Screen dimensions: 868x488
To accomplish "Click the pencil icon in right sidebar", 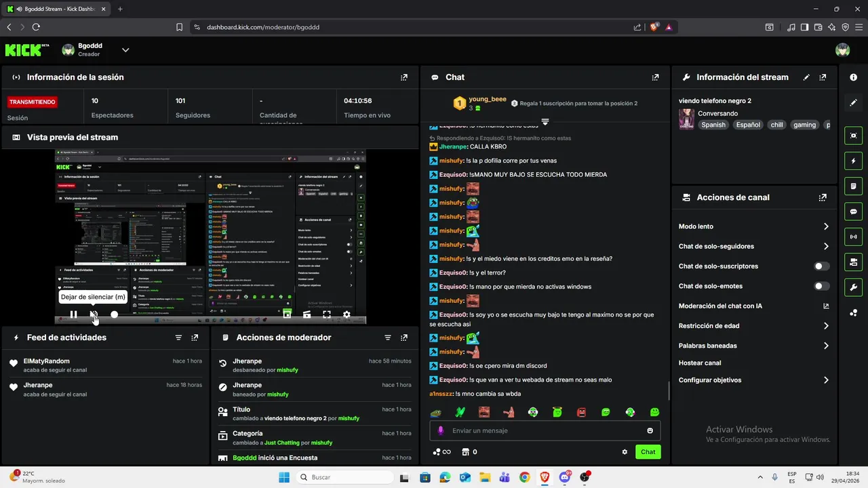I will 854,103.
